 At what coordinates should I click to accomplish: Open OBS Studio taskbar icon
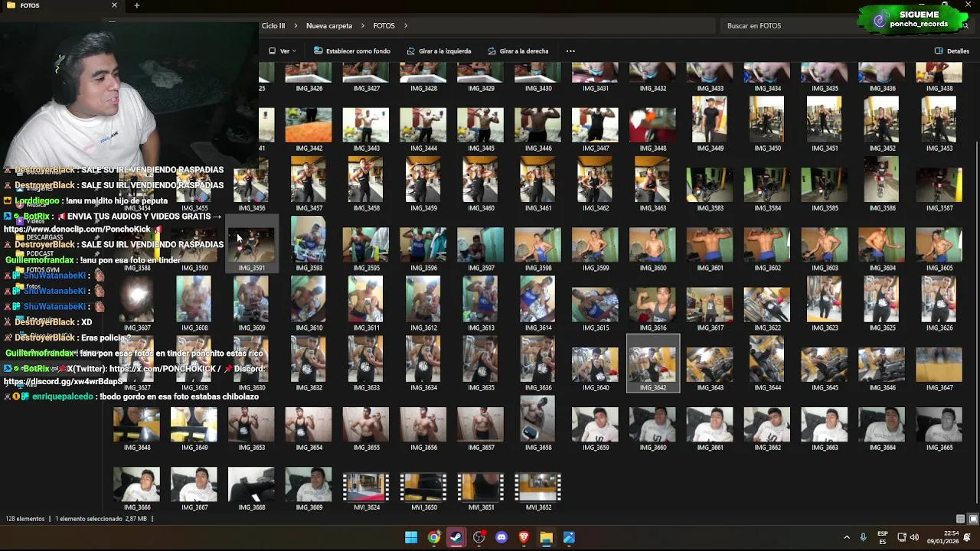479,537
